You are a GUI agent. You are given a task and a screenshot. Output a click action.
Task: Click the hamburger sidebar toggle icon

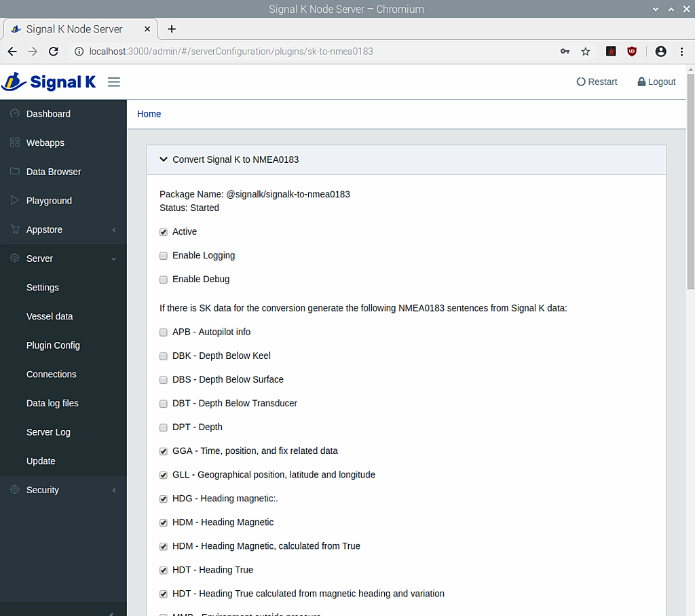tap(114, 82)
